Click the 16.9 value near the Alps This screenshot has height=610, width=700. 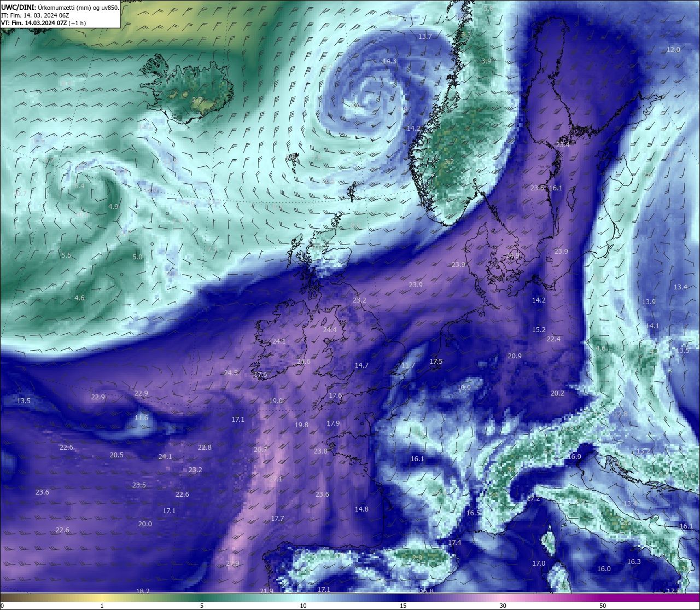574,456
